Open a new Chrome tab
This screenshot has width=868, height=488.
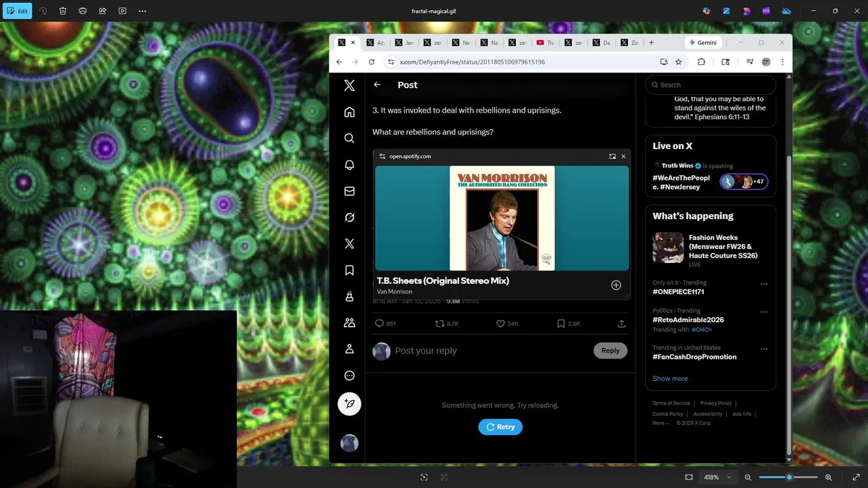point(651,43)
